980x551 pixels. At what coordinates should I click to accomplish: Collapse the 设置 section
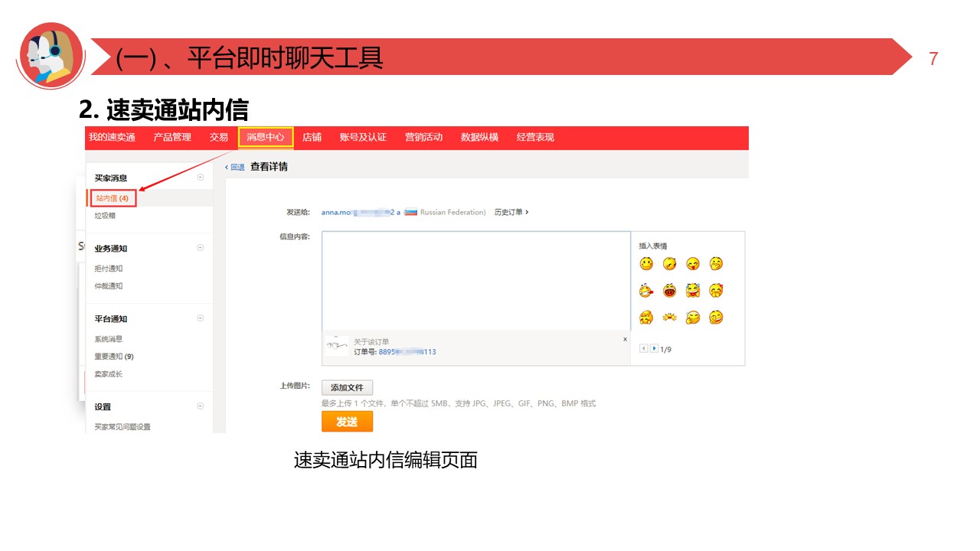coord(201,406)
